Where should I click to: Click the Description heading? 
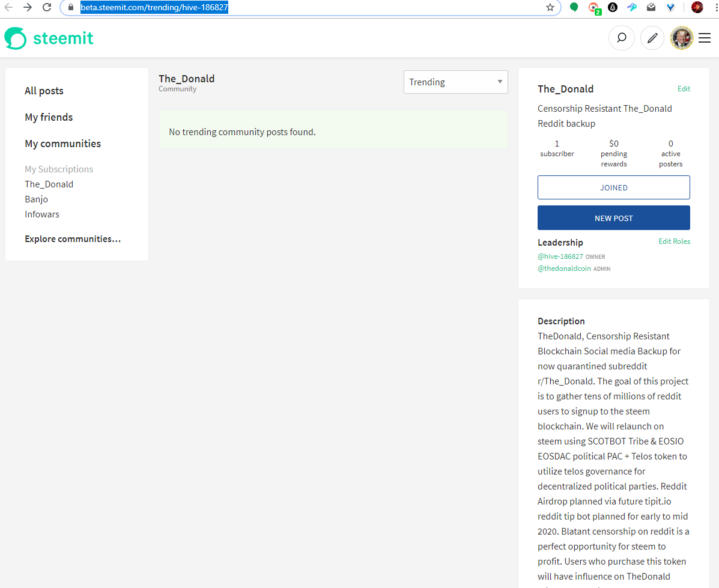[561, 321]
